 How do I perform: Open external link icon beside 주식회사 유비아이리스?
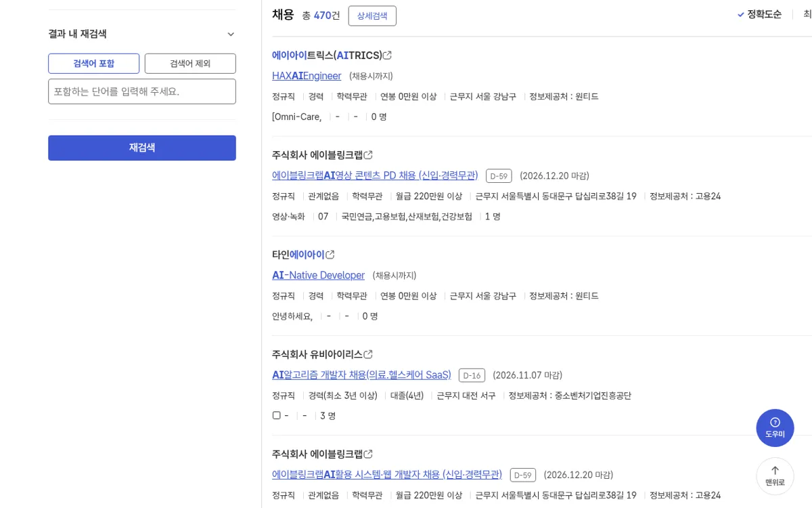coord(368,354)
